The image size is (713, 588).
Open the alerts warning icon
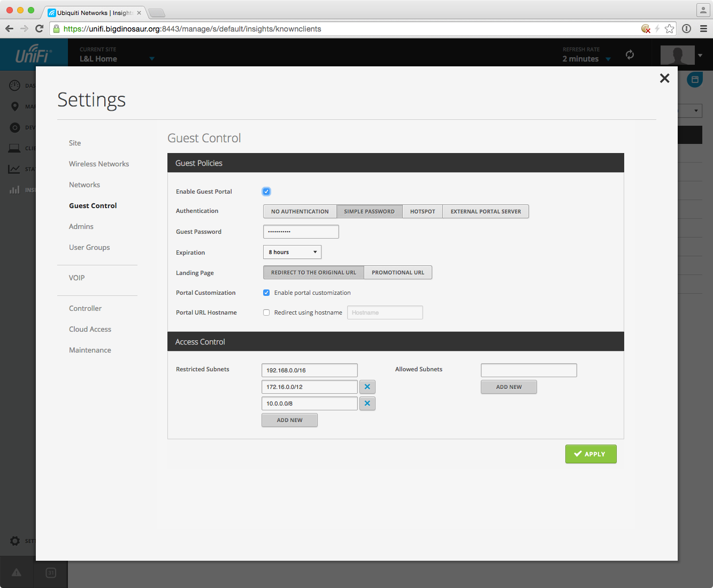(x=17, y=572)
